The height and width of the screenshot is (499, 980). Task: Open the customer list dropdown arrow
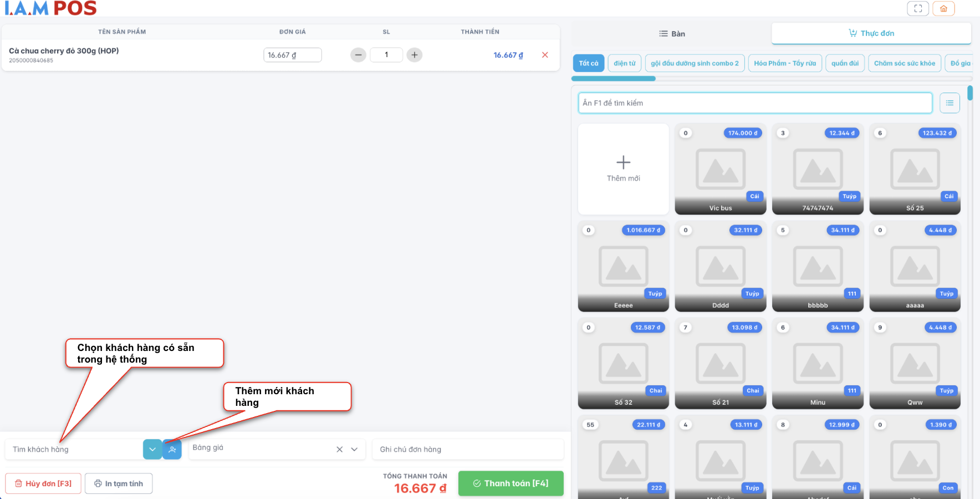tap(152, 450)
